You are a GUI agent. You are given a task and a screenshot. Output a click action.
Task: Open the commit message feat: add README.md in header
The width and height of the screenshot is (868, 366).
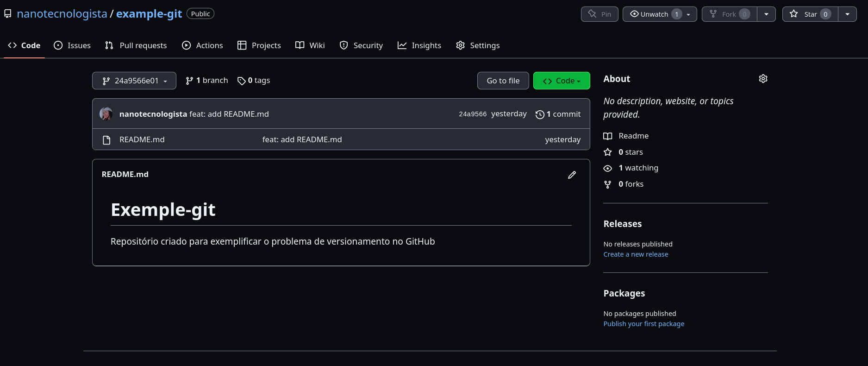point(229,114)
